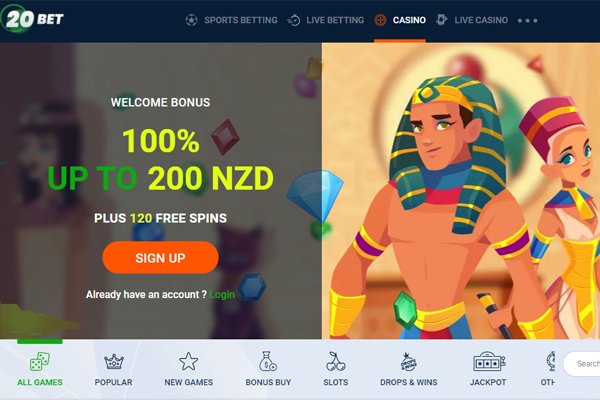Open the Sports Betting tab
This screenshot has height=400, width=600.
click(x=241, y=20)
